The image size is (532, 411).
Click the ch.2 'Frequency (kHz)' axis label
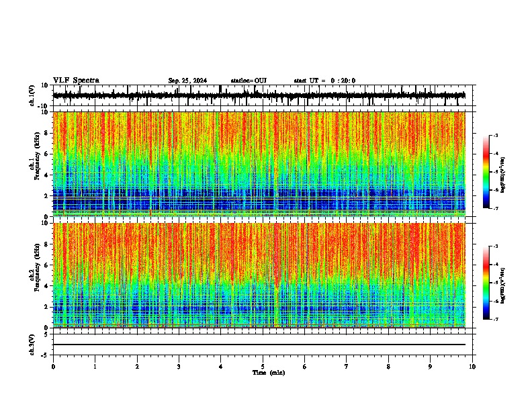pos(37,267)
